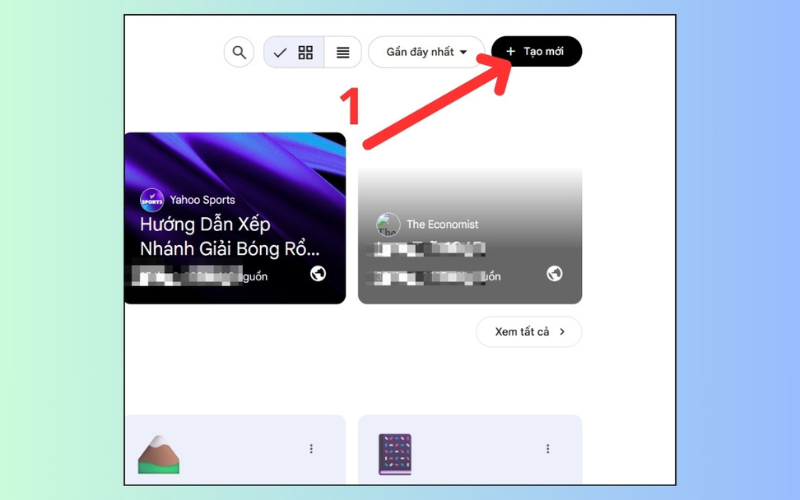Viewport: 800px width, 500px height.
Task: Click the globe icon on the Yahoo Sports card
Action: (318, 274)
